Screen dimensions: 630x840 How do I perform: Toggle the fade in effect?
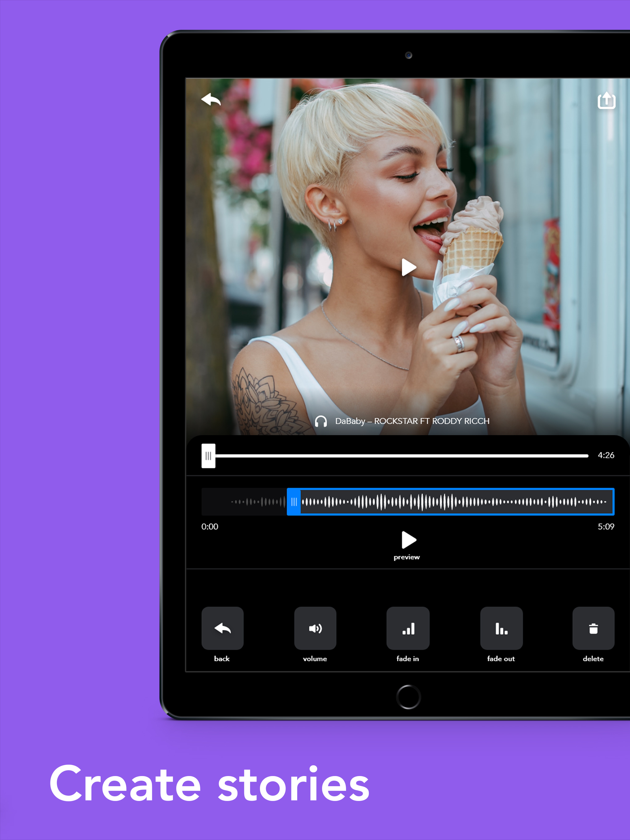[408, 628]
